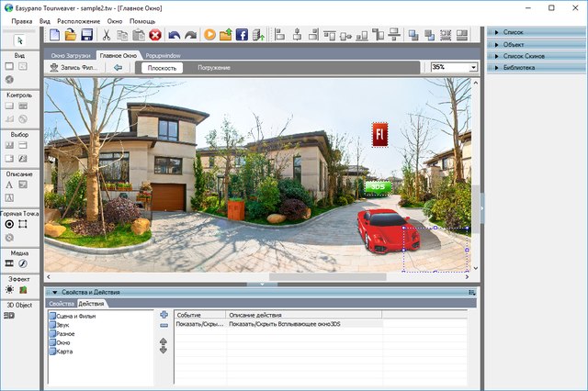Select the Показать/Скрыть Всплывающее окно3DS row
588x391 pixels.
(322, 324)
